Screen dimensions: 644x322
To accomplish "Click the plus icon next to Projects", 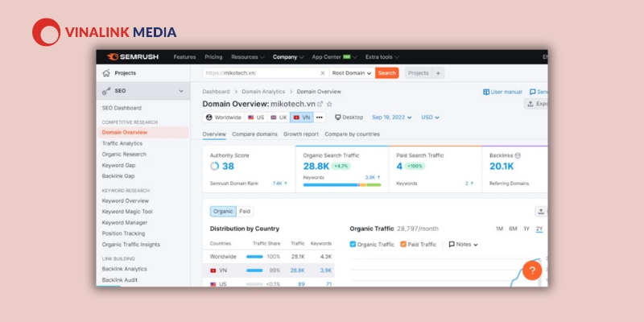I will point(438,73).
